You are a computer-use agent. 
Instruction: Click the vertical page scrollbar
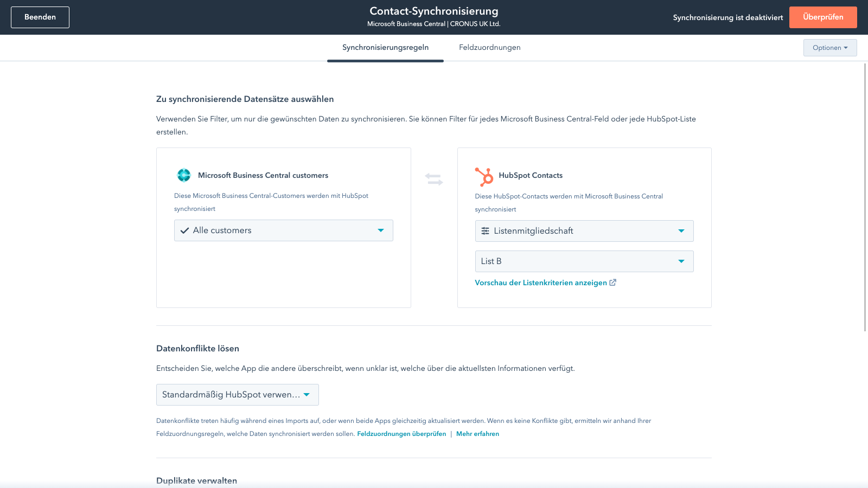[x=865, y=195]
